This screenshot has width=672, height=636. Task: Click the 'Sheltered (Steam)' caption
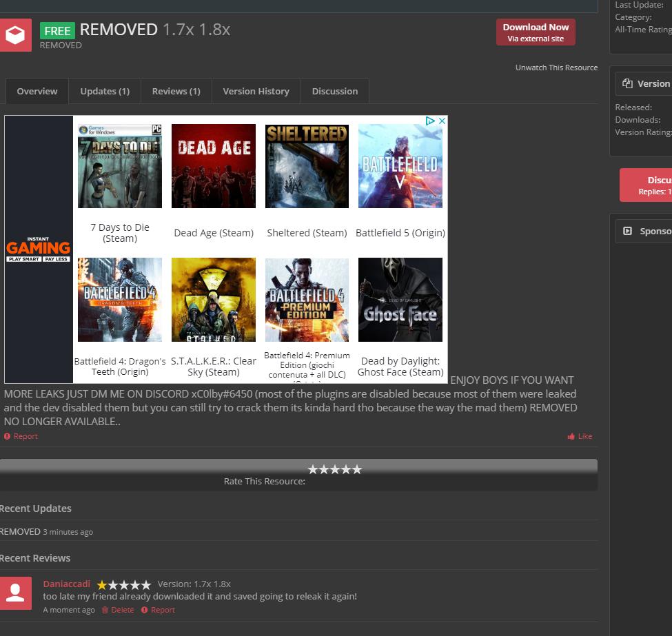[307, 233]
